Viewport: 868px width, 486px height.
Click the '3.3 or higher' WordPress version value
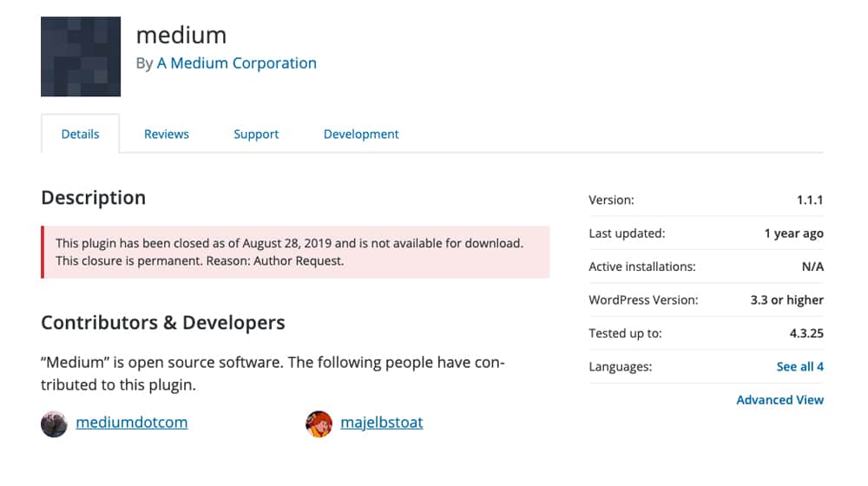[786, 300]
